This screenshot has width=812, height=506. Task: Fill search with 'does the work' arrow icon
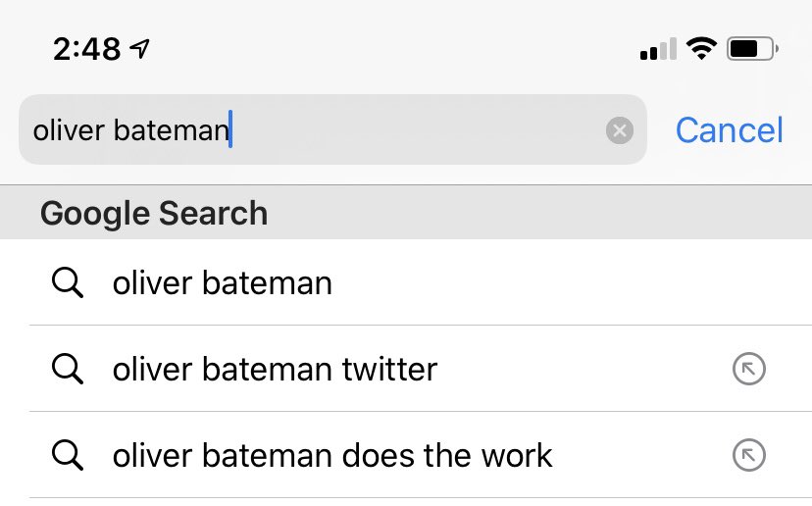tap(749, 455)
